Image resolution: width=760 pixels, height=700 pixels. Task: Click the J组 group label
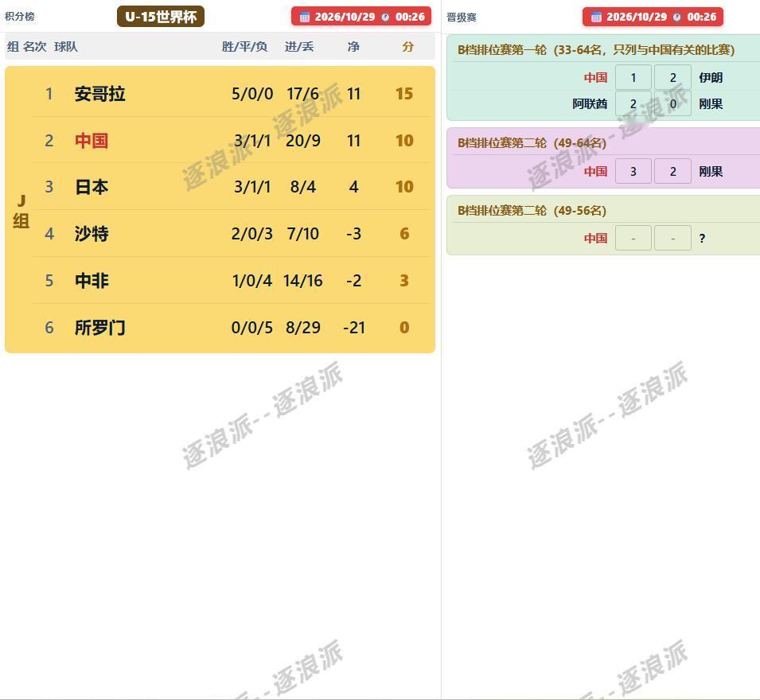point(21,212)
